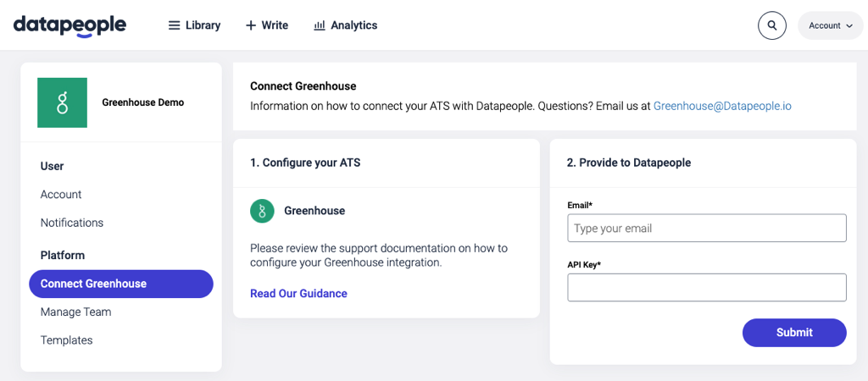
Task: Click the 'Email*' field label
Action: [580, 205]
